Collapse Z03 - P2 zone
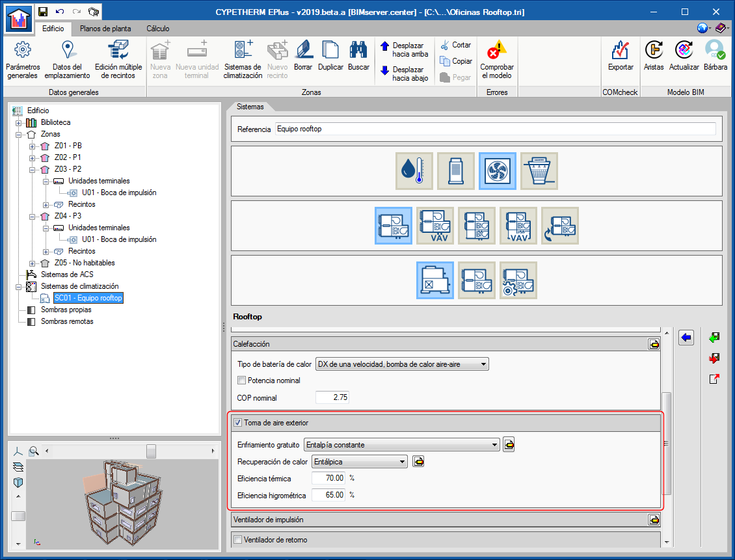735x560 pixels. tap(32, 170)
